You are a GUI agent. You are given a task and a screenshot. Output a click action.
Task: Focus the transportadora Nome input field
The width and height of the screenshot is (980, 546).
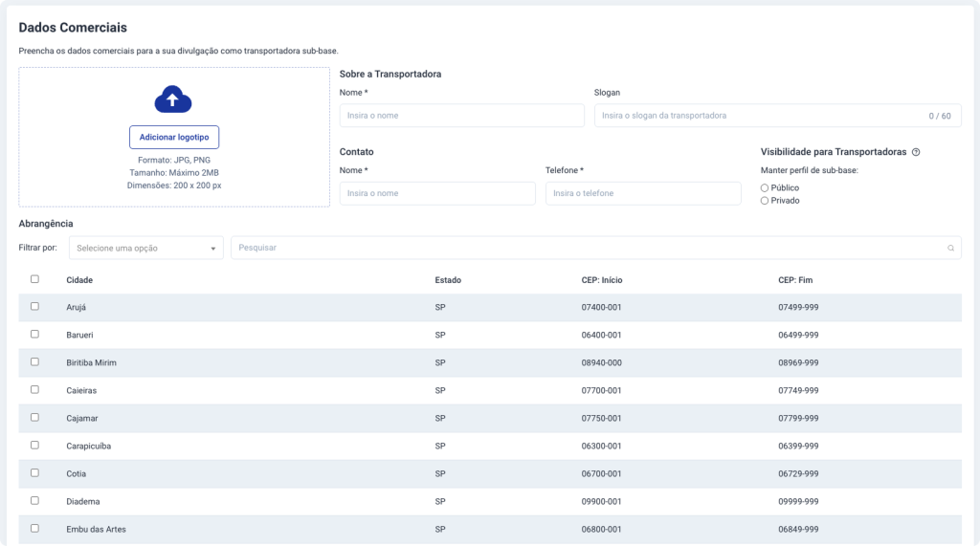pos(461,116)
